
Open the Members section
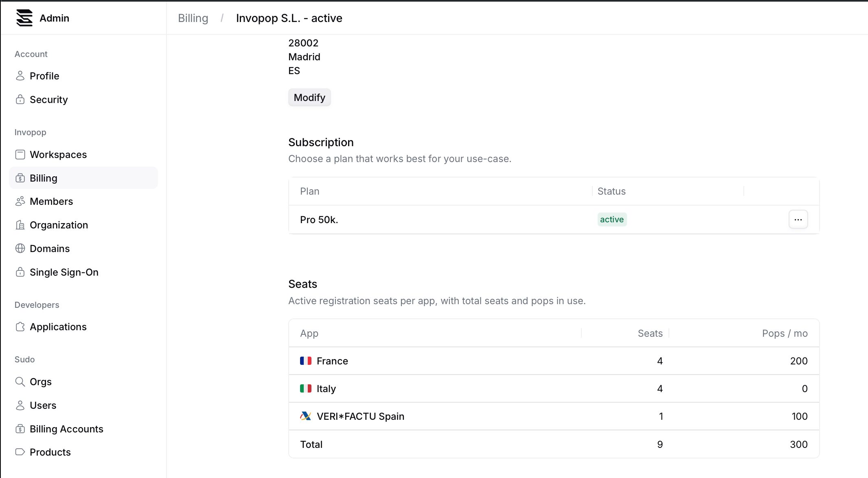point(83,201)
